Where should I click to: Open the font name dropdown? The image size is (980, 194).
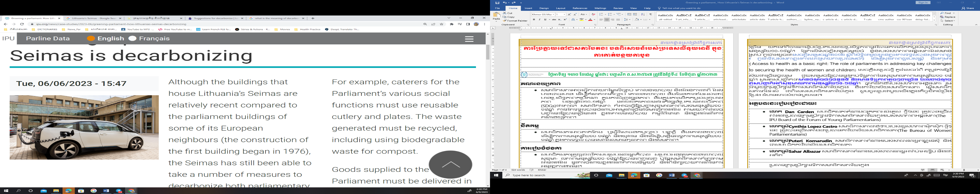coord(553,14)
